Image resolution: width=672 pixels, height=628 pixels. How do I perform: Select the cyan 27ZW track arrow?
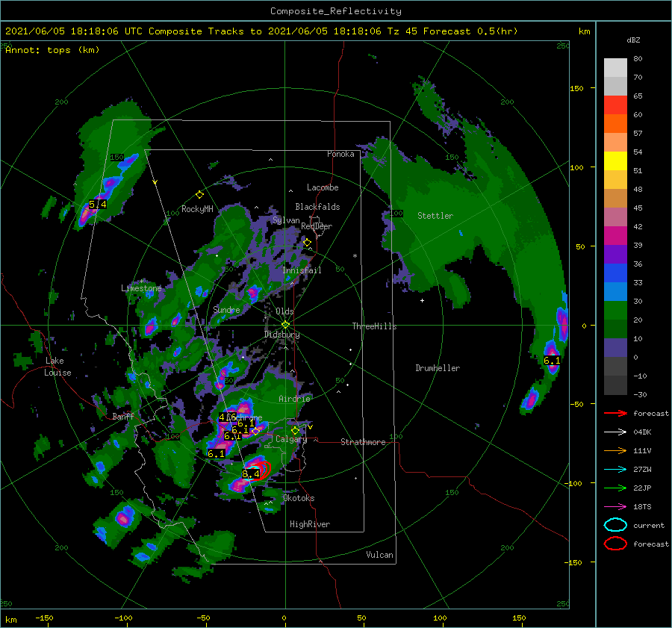pyautogui.click(x=615, y=470)
